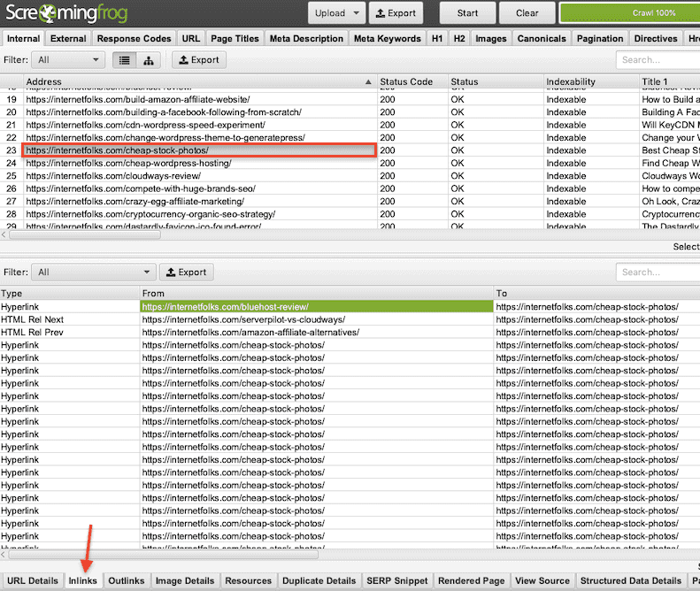Open the Image Details tab
700x591 pixels.
[x=185, y=580]
